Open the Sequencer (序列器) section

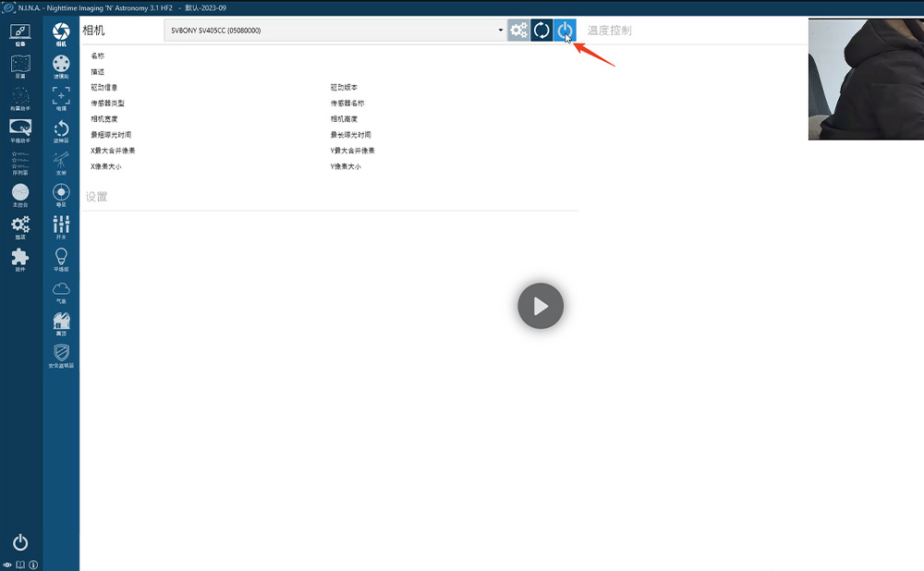click(x=19, y=163)
